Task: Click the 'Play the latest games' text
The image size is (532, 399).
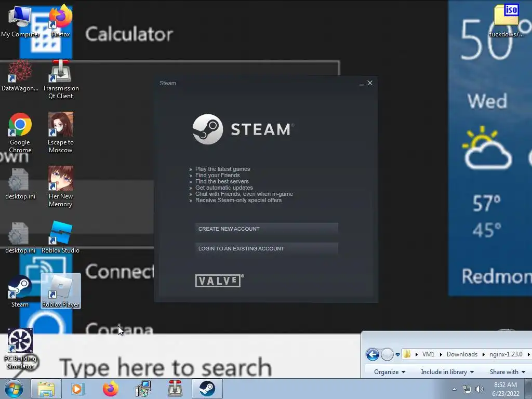Action: pos(222,169)
